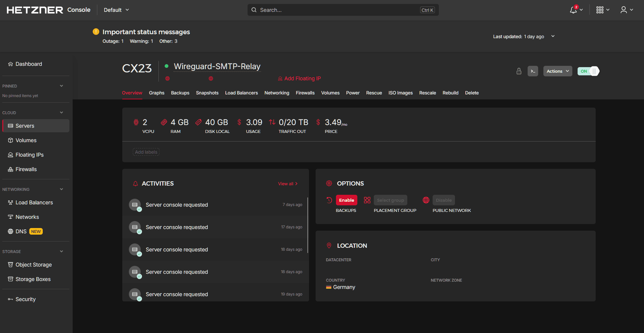The image size is (644, 333).
Task: Open the notifications bell icon
Action: 573,10
